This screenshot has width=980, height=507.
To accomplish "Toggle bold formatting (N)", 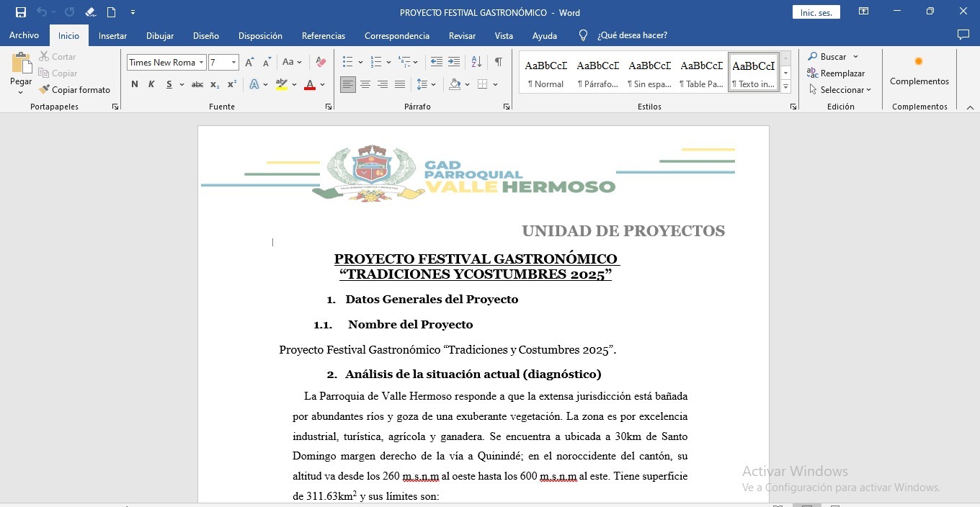I will point(135,85).
